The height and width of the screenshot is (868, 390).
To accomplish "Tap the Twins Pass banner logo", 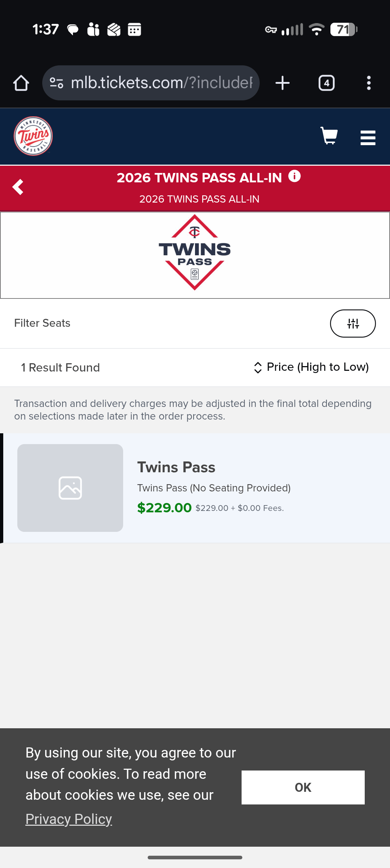I will pyautogui.click(x=195, y=253).
